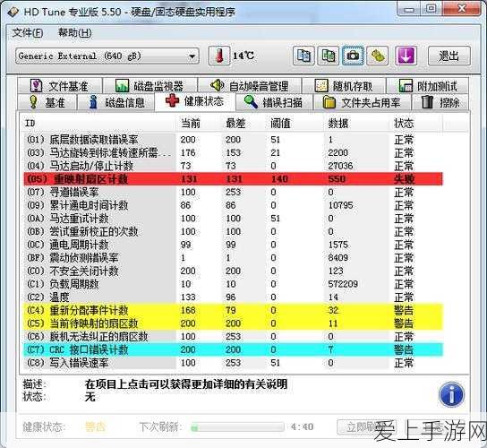Image resolution: width=487 pixels, height=448 pixels.
Task: Click the 4:40 refresh countdown
Action: tap(303, 426)
